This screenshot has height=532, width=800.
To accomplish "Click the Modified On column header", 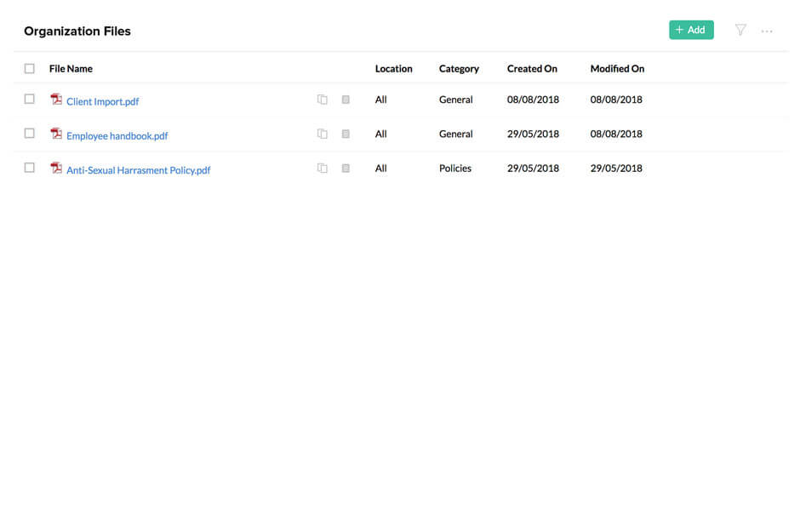I will [617, 68].
